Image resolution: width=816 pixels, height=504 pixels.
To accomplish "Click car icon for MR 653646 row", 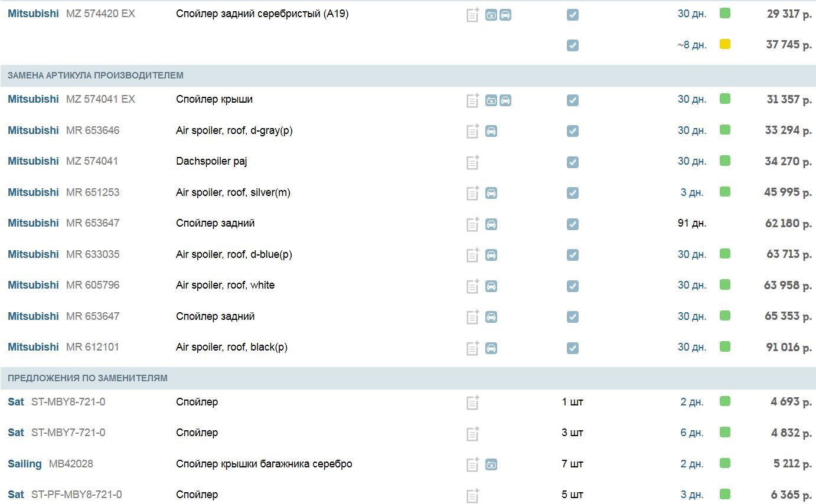I will [491, 131].
